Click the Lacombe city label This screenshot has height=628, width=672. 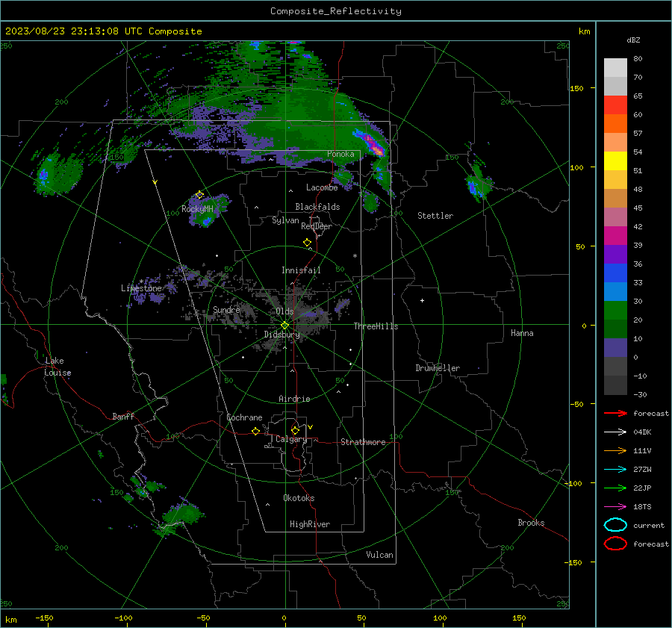point(322,187)
